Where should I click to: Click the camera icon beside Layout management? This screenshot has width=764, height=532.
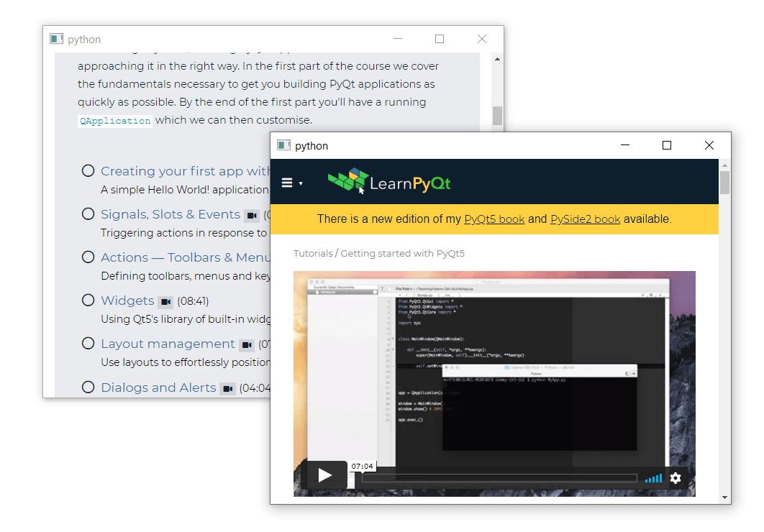tap(245, 344)
